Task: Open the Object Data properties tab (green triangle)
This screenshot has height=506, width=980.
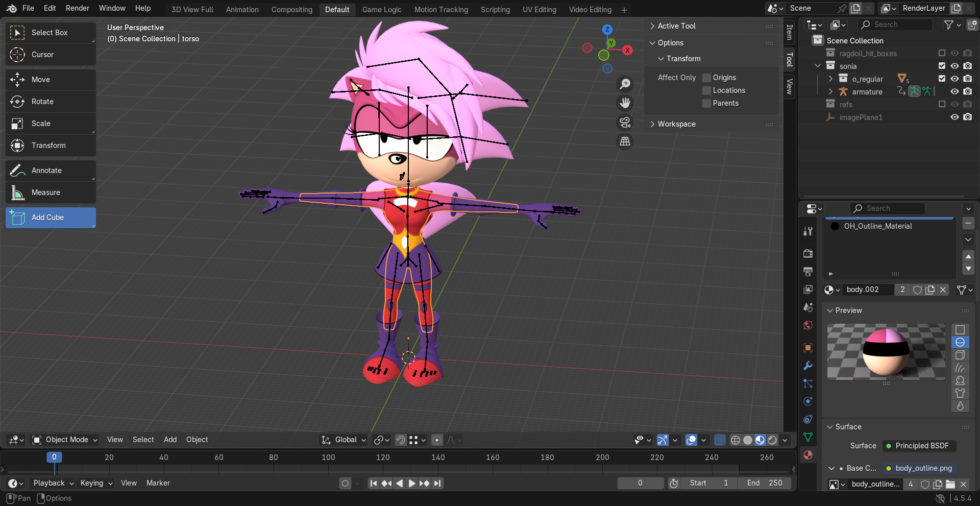Action: pyautogui.click(x=808, y=437)
